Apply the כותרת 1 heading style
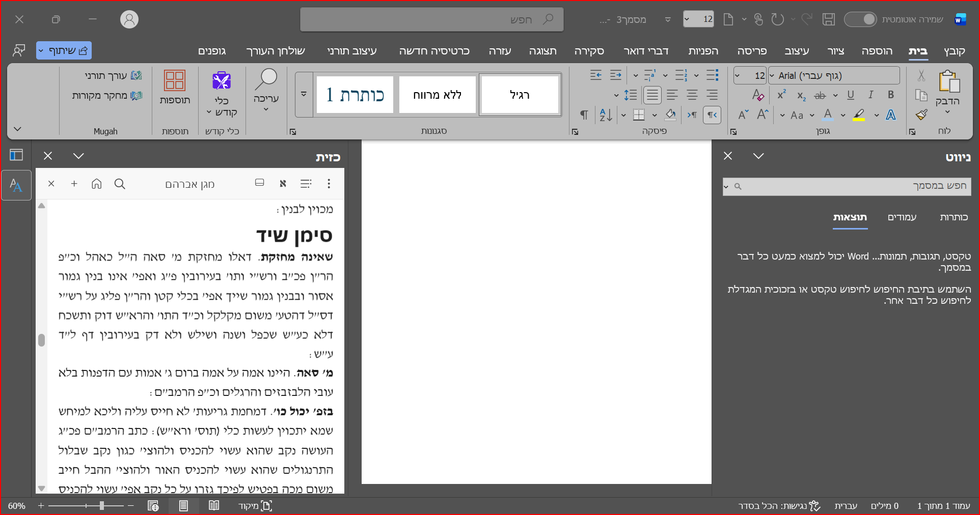The height and width of the screenshot is (515, 980). click(355, 95)
